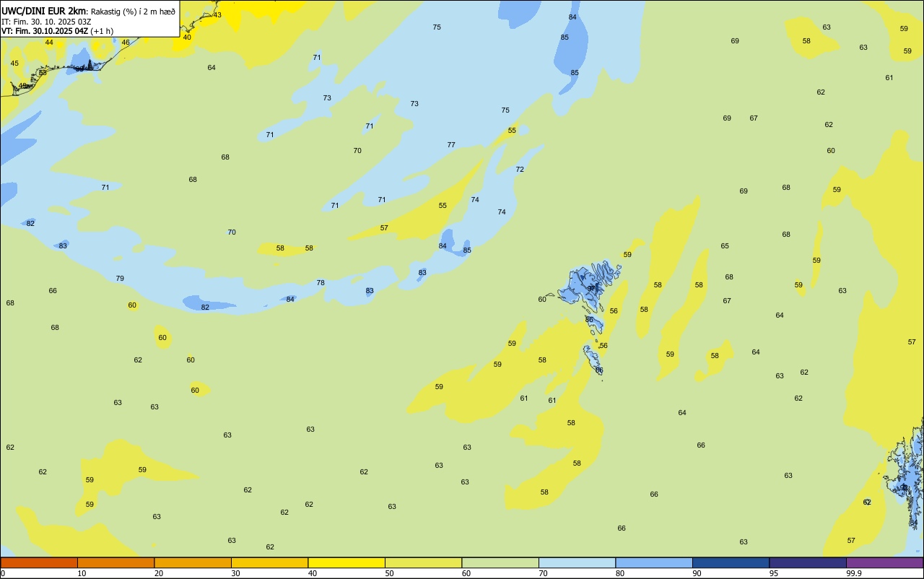Screen dimensions: 924x579
Task: Click the 'VT: Fim. 30.10.2025 04Z' line
Action: click(x=45, y=31)
